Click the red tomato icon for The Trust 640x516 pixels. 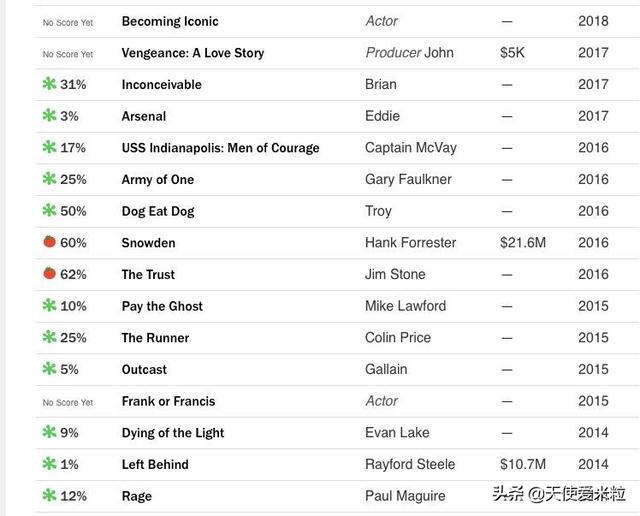(x=49, y=274)
